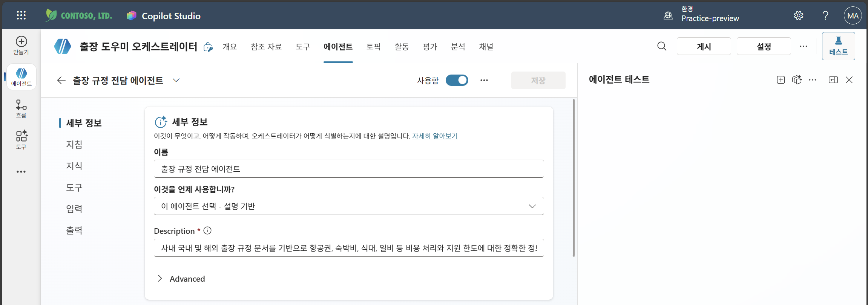Click the back arrow beside agent name
The image size is (868, 305).
tap(61, 80)
